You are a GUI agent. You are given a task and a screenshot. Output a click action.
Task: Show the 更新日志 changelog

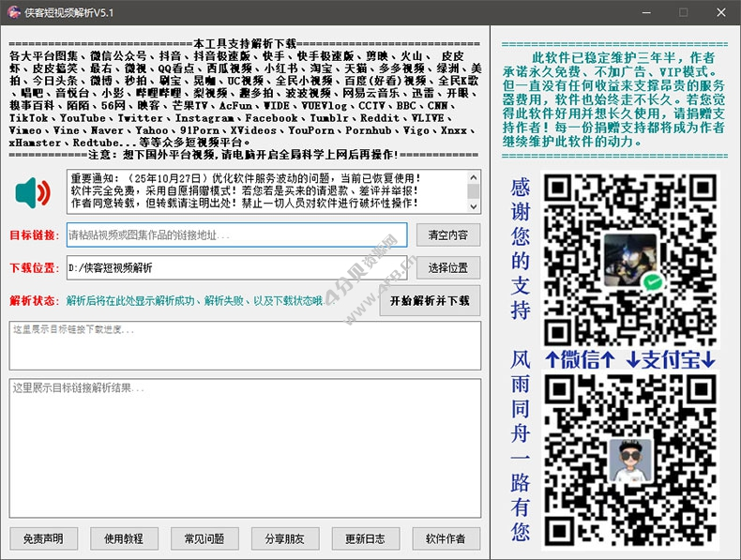pos(365,538)
